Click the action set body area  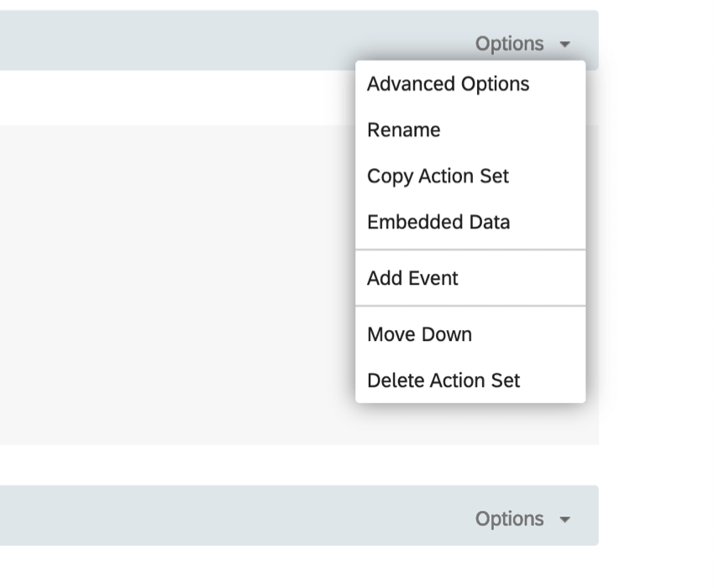(x=168, y=277)
